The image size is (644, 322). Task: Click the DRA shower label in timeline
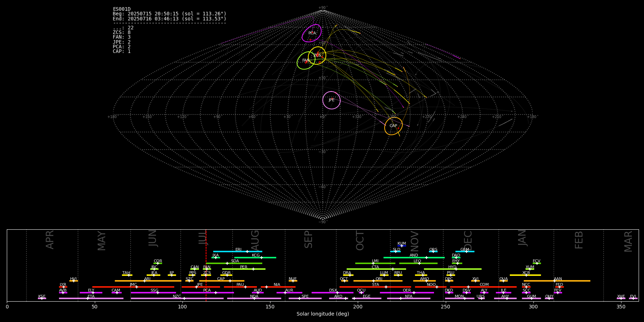[x=347, y=273]
